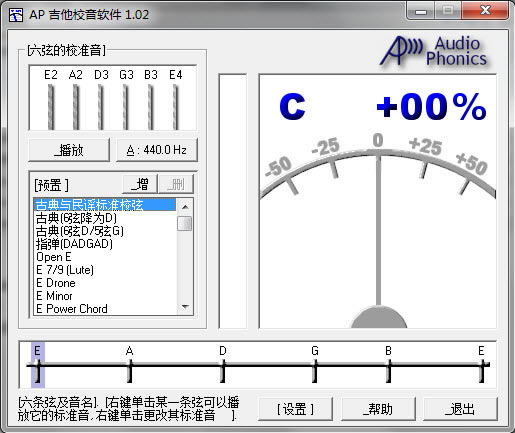Click the 退出 exit button

coord(460,409)
